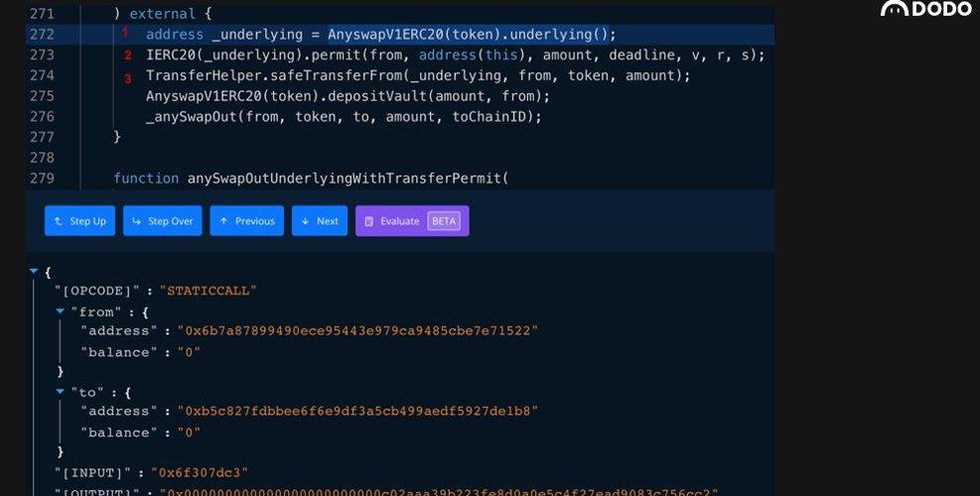
Task: Click the red annotation marker 2
Action: [128, 56]
